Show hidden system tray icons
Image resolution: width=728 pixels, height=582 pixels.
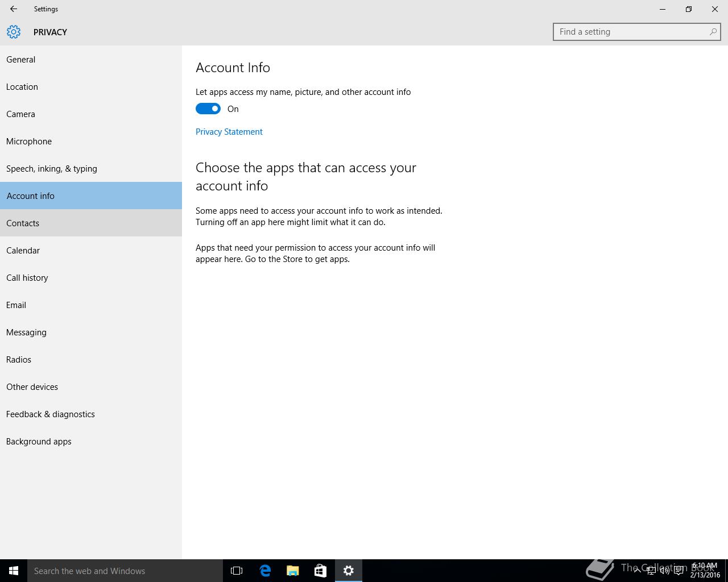637,571
